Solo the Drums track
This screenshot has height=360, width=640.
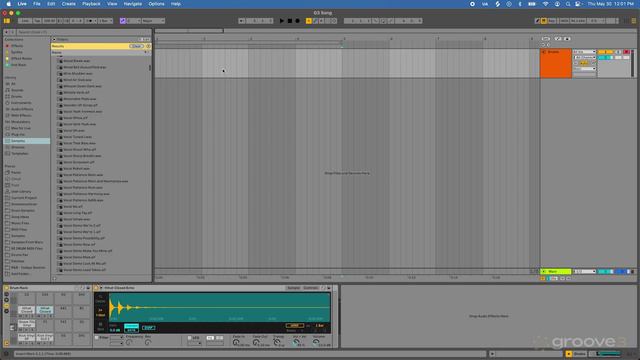click(x=618, y=52)
